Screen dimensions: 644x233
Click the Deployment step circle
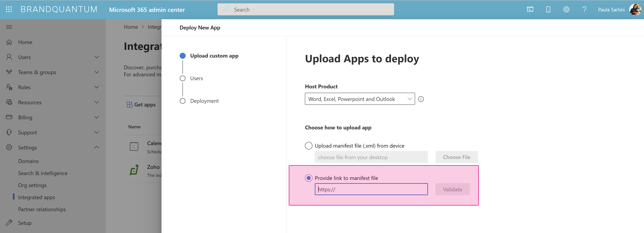[x=182, y=101]
